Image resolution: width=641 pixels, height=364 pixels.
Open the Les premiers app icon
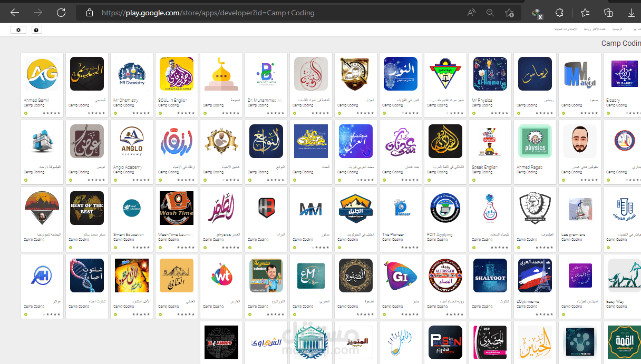pyautogui.click(x=580, y=208)
